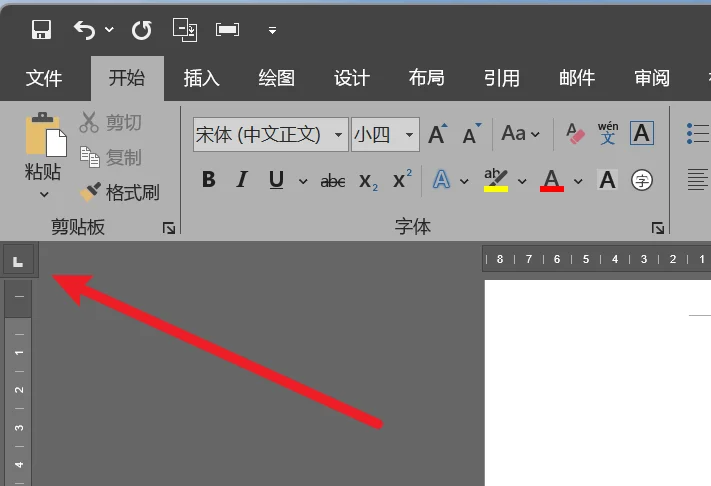711x486 pixels.
Task: Expand font color dropdown arrow
Action: 578,181
